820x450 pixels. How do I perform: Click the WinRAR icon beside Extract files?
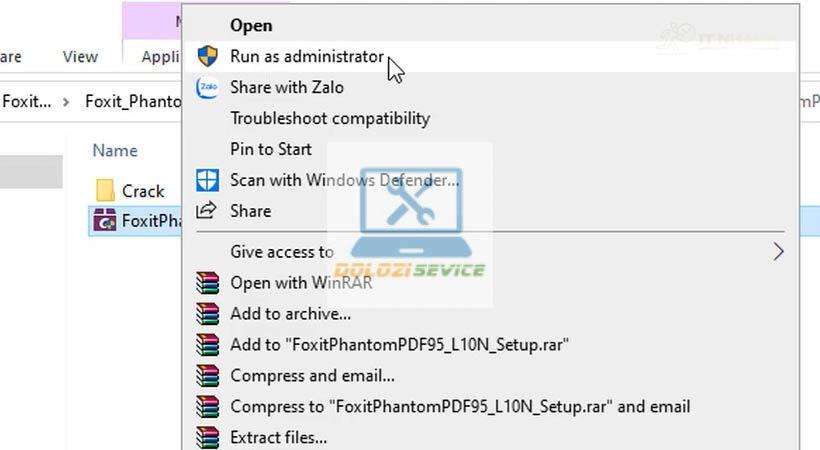point(207,437)
